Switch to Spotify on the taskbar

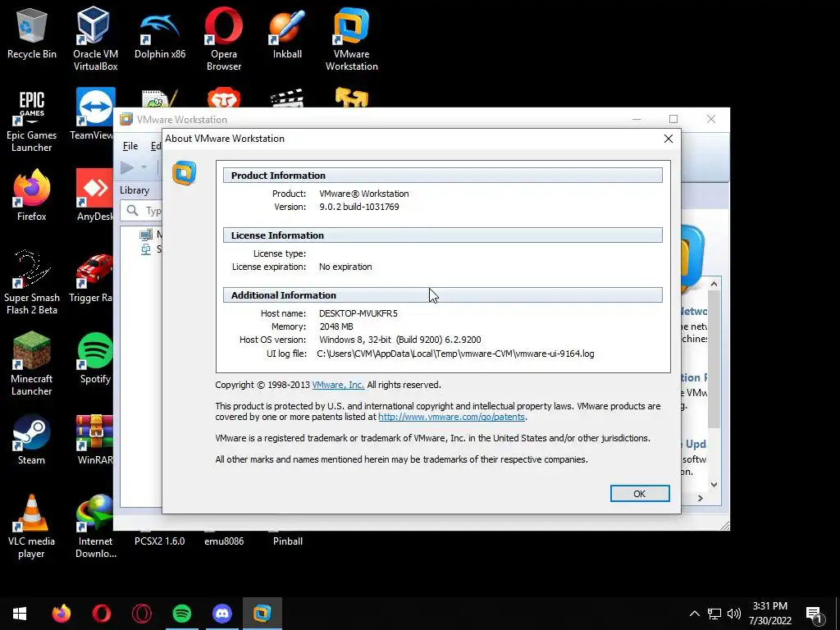(181, 614)
